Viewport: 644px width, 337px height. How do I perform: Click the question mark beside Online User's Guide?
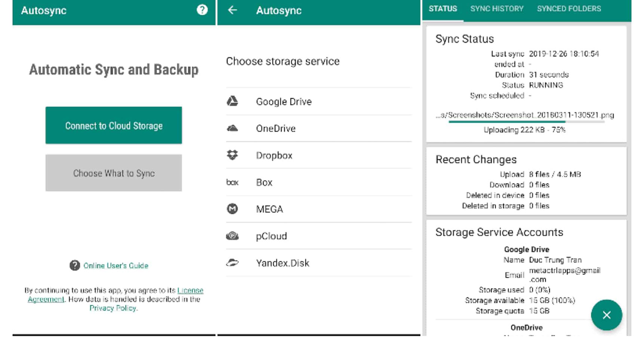coord(75,265)
